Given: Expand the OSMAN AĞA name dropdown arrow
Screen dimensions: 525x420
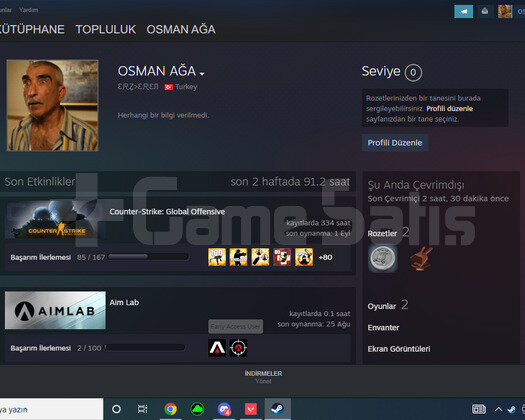Looking at the screenshot, I should [x=202, y=73].
